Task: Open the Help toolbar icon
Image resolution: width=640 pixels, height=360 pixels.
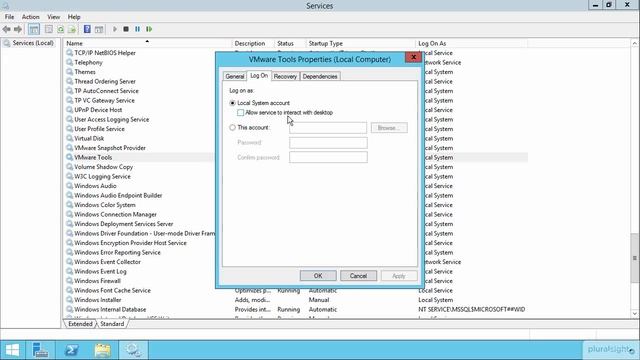Action: pyautogui.click(x=87, y=29)
